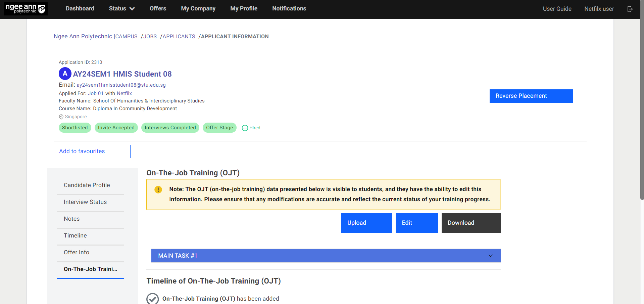Expand the MAIN TASK #1 chevron

point(490,256)
